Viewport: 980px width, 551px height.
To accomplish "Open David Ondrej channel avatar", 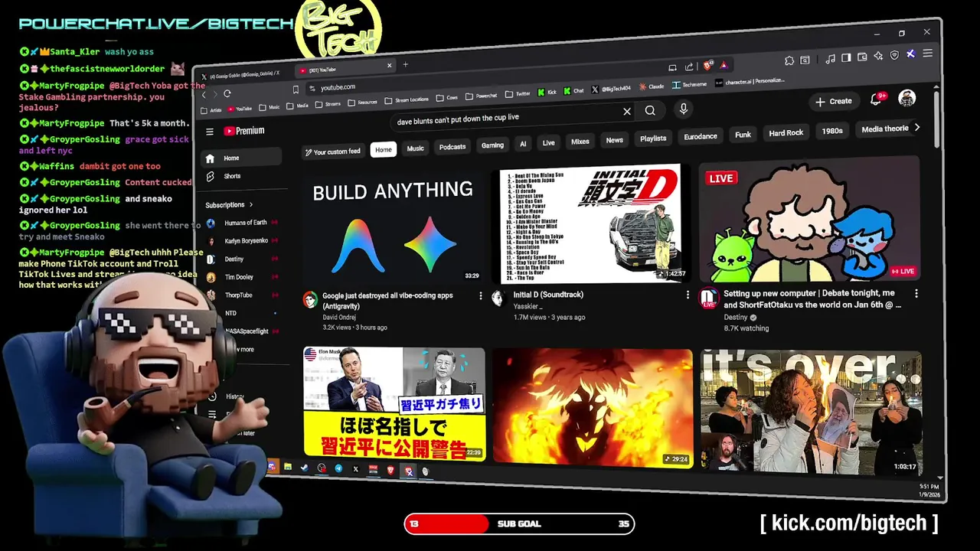I will (x=310, y=299).
